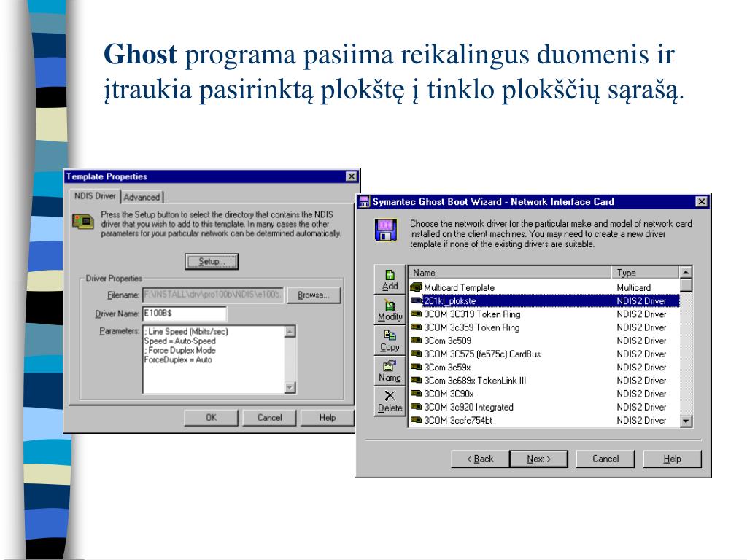Click the 3Com 3c509 driver icon

point(416,341)
